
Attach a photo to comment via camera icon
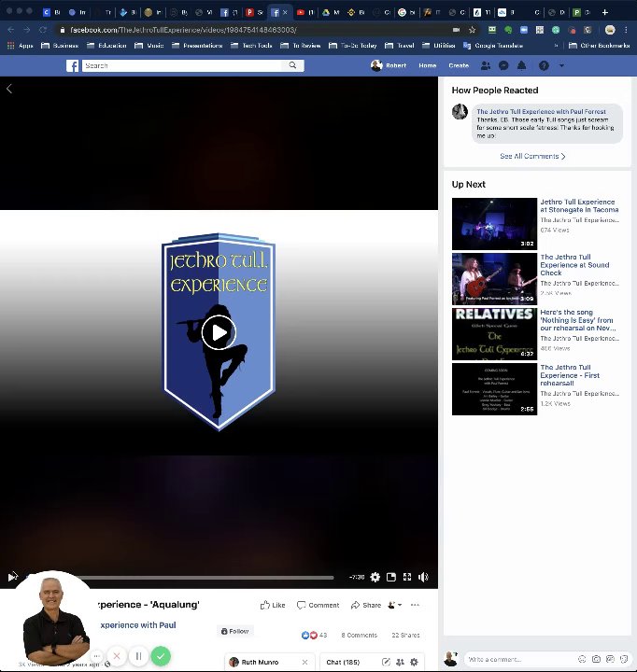(596, 659)
